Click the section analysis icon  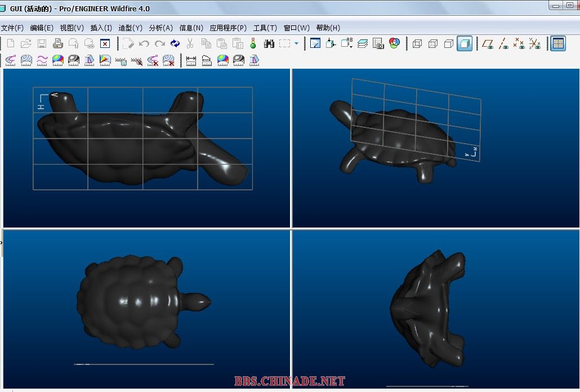coord(26,60)
